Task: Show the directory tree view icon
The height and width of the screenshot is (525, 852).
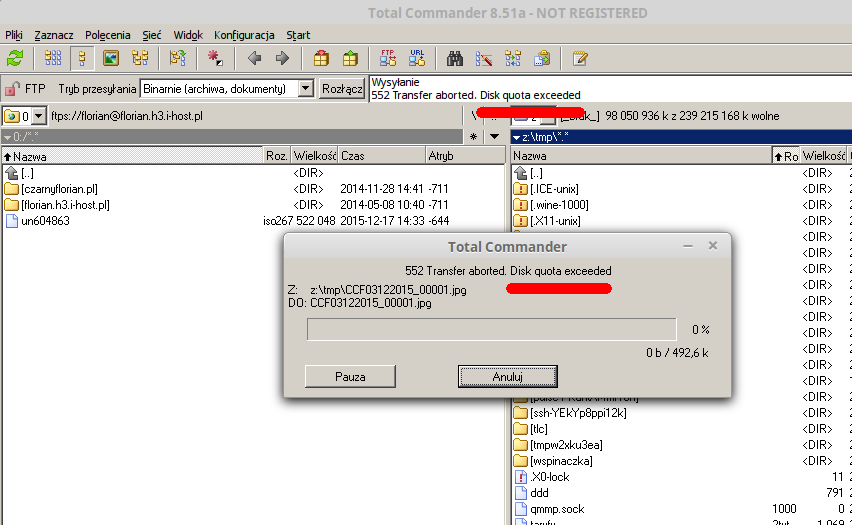Action: tap(140, 58)
